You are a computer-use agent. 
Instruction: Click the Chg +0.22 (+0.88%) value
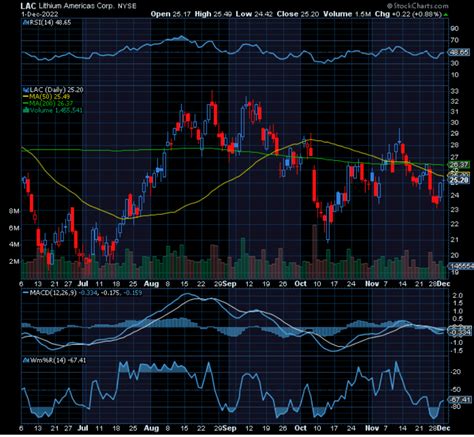pyautogui.click(x=408, y=14)
